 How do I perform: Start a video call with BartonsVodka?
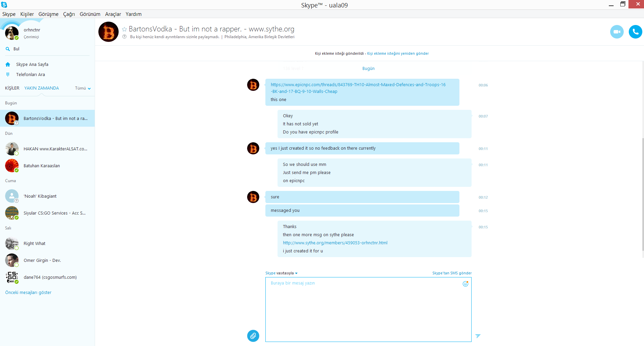pos(617,32)
